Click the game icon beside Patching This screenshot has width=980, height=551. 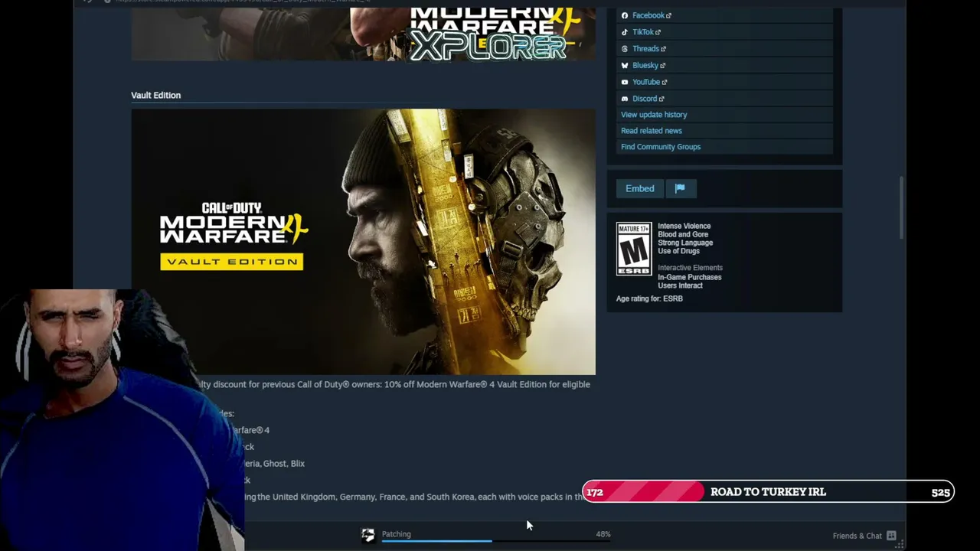(x=368, y=536)
